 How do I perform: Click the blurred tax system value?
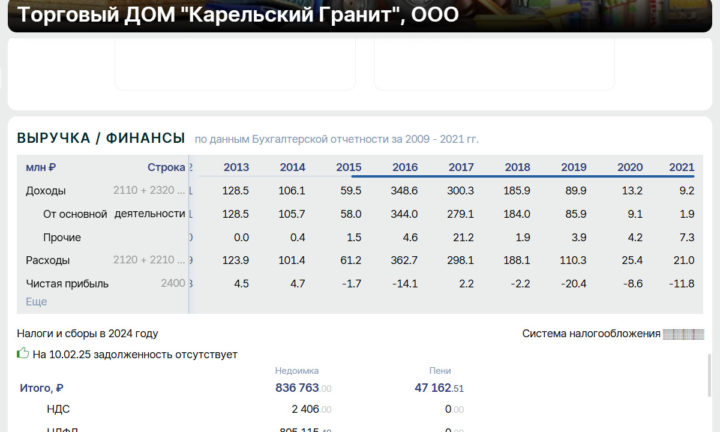coord(683,334)
